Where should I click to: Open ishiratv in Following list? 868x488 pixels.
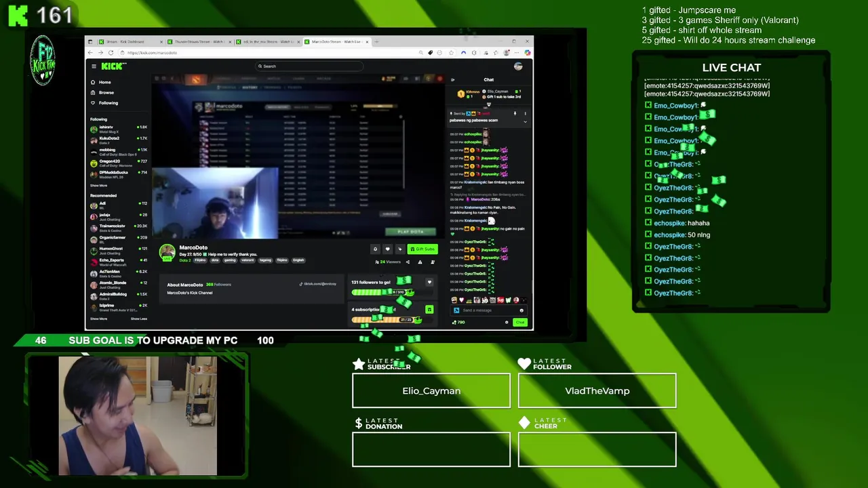[119, 128]
